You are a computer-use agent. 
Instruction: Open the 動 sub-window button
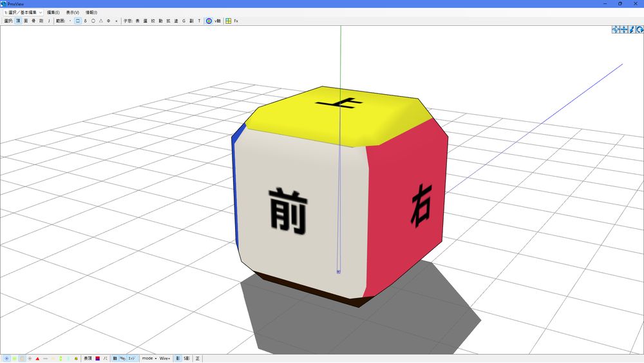[160, 21]
